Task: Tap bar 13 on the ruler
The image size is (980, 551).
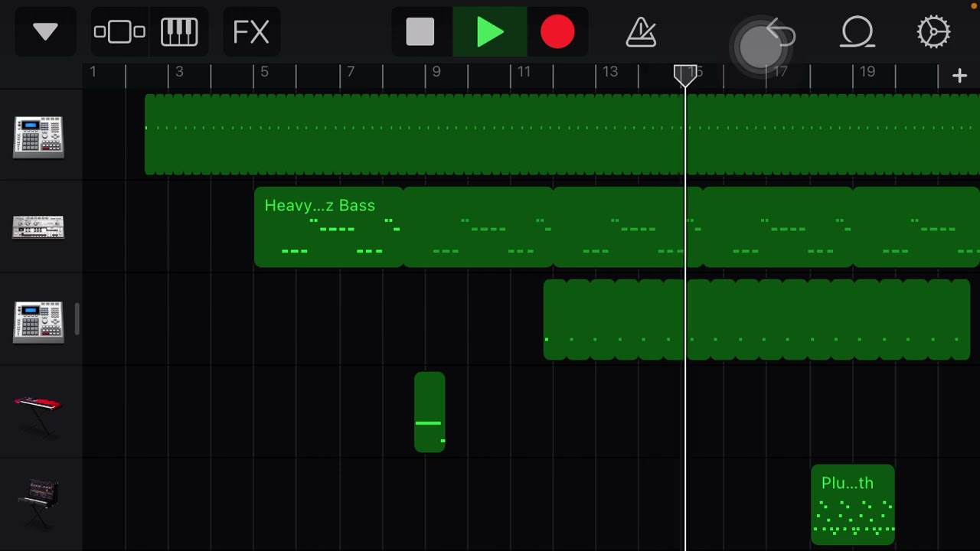Action: pos(609,72)
